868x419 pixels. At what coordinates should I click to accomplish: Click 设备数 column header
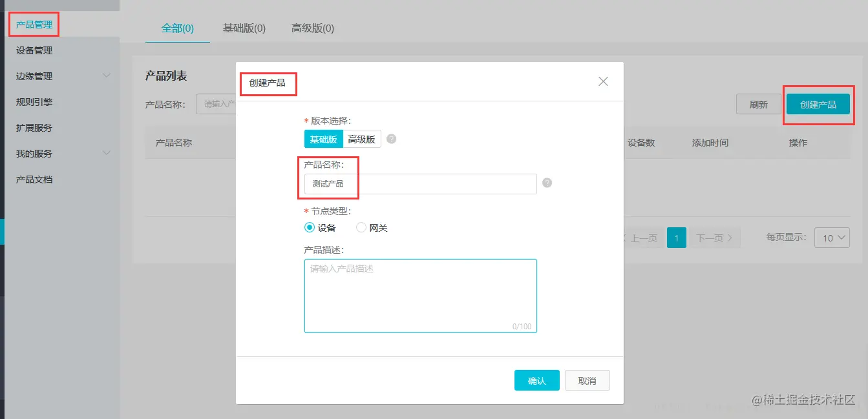641,143
